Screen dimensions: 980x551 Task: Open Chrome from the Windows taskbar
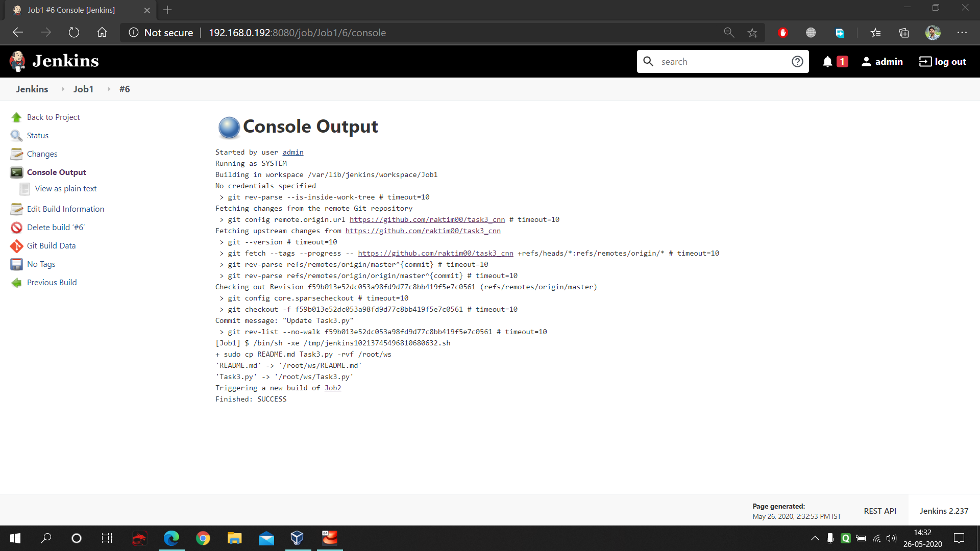tap(203, 538)
